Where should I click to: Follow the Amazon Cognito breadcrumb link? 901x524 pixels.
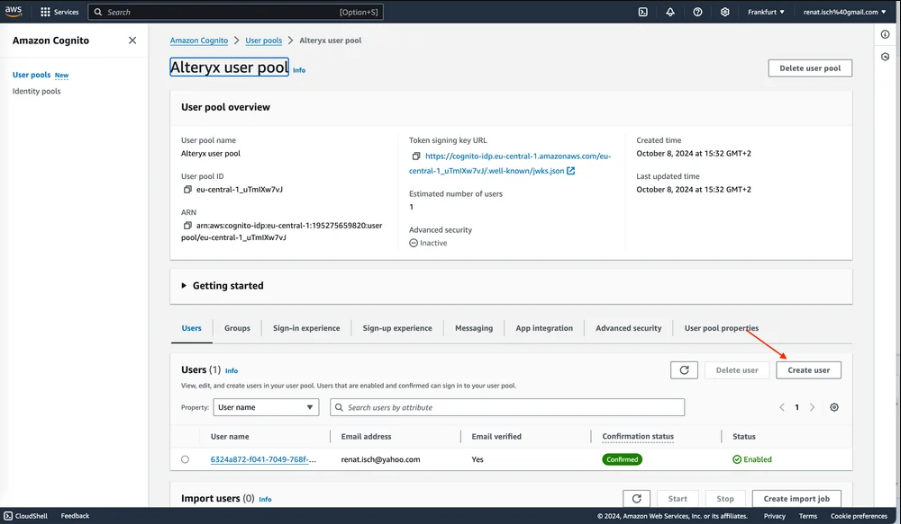click(x=199, y=40)
